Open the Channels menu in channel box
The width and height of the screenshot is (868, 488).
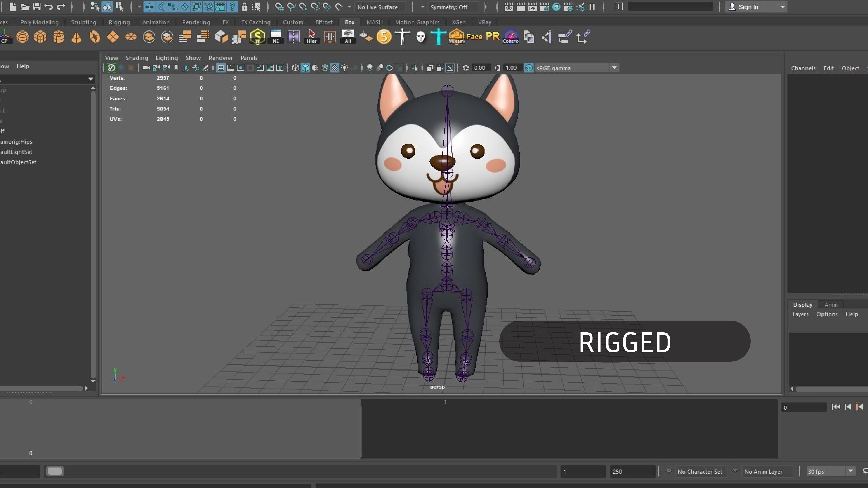pyautogui.click(x=803, y=68)
